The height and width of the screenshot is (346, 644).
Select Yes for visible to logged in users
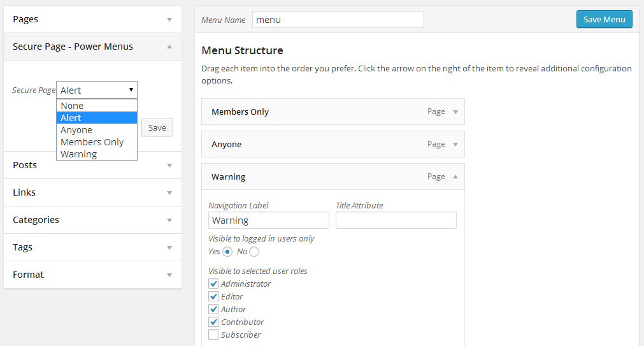click(x=227, y=252)
